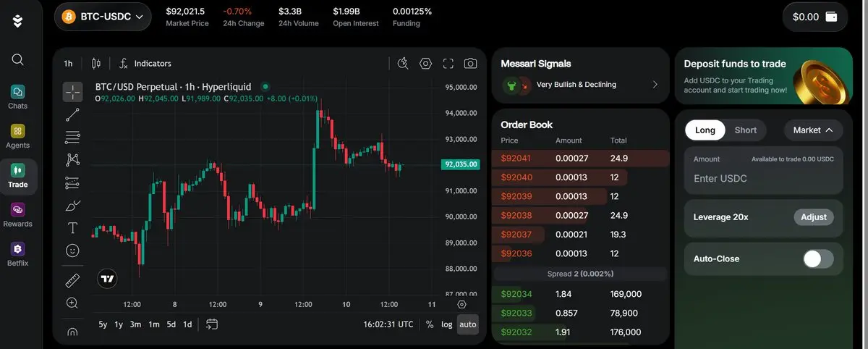Screen dimensions: 868x349
Task: Open the emoji icons tool
Action: [72, 251]
